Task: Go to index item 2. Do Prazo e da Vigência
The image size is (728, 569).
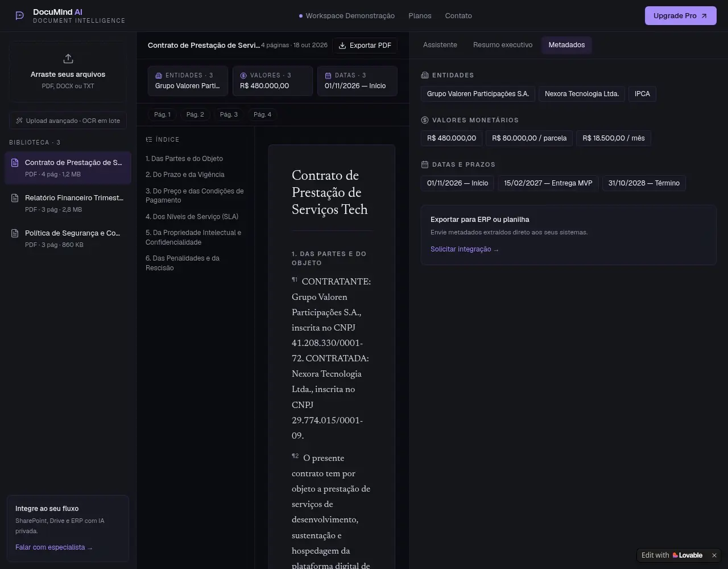Action: (185, 175)
